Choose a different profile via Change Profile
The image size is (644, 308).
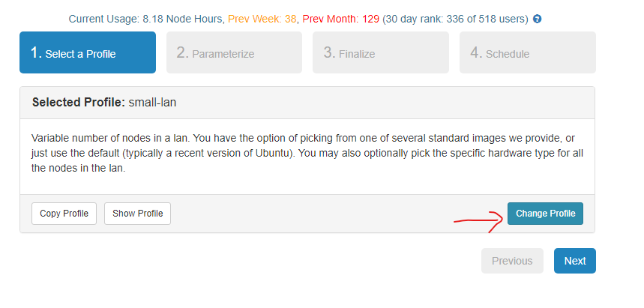point(545,214)
